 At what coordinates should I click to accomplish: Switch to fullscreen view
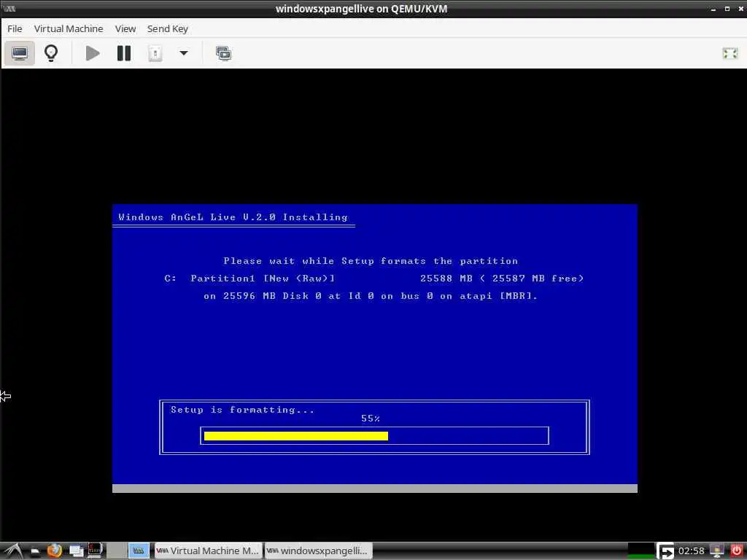pos(729,53)
